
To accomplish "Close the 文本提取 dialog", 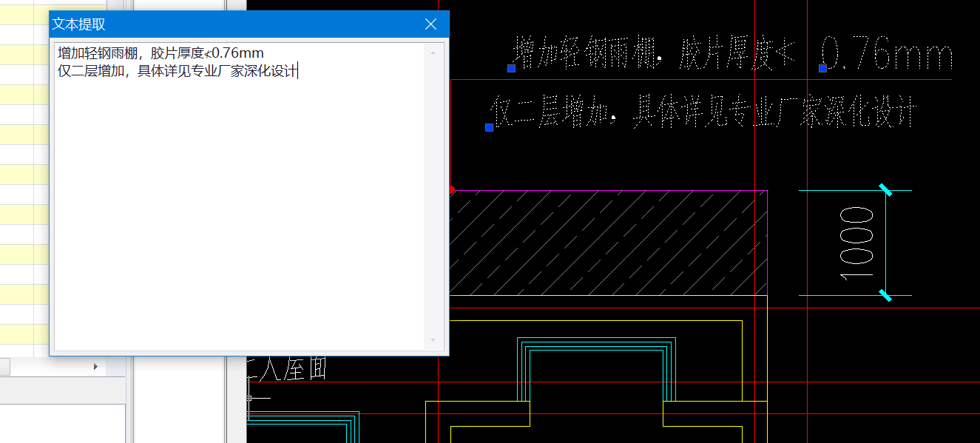I will [x=431, y=24].
